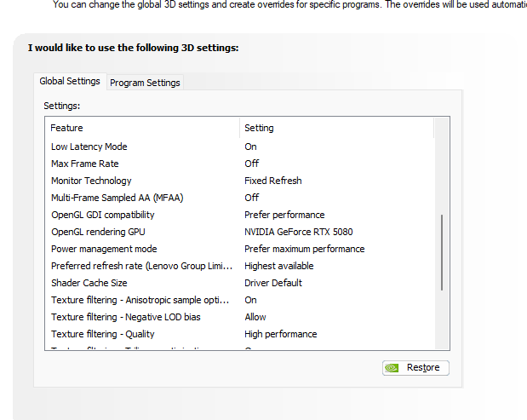Screen dimensions: 527x420
Task: Click the Off value for MFAA
Action: pos(251,198)
